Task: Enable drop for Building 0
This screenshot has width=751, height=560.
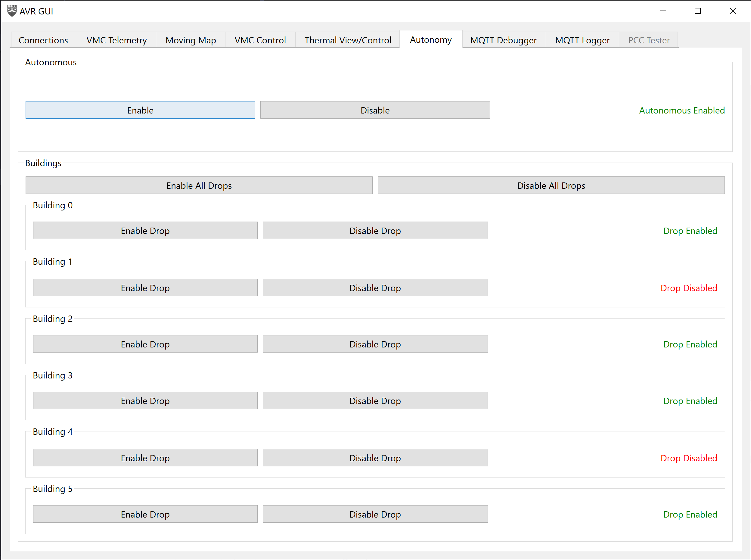Action: (145, 231)
